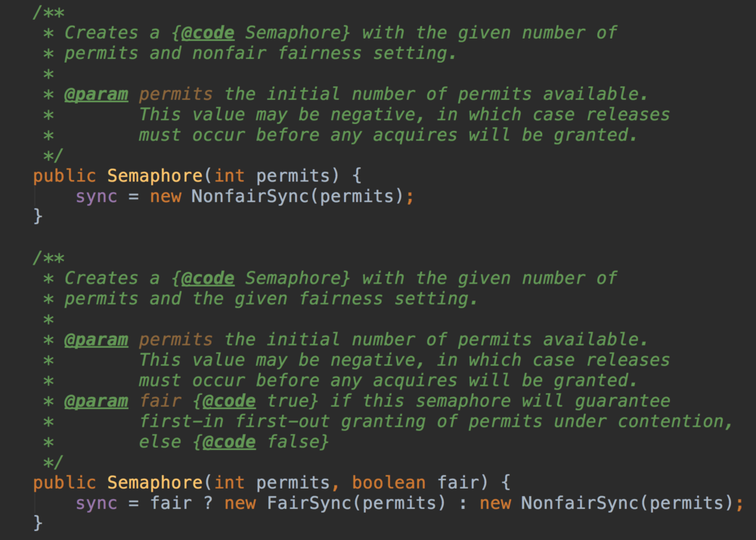Click the boolean keyword in the second constructor

[x=389, y=483]
